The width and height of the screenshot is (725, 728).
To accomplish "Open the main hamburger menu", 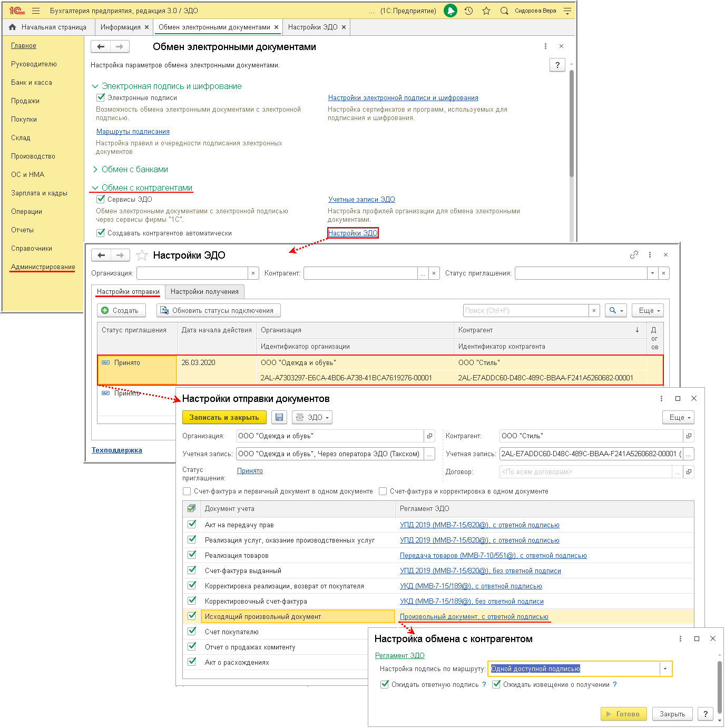I will [36, 11].
